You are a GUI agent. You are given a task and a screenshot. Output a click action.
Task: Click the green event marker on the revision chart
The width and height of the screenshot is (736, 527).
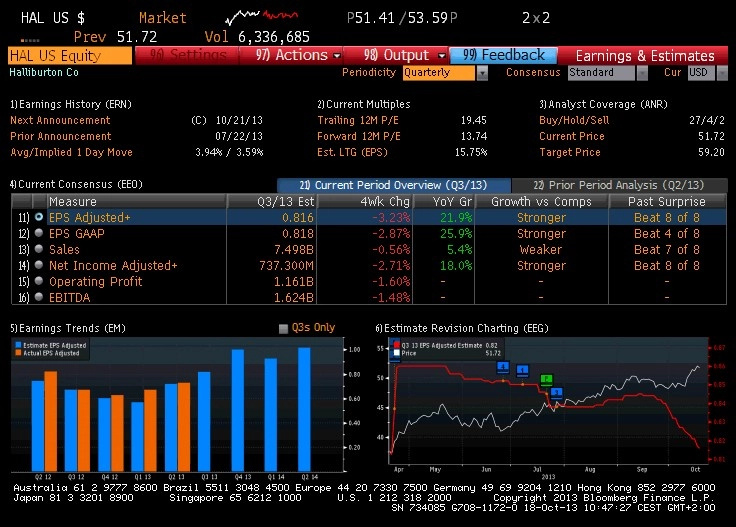tap(546, 379)
